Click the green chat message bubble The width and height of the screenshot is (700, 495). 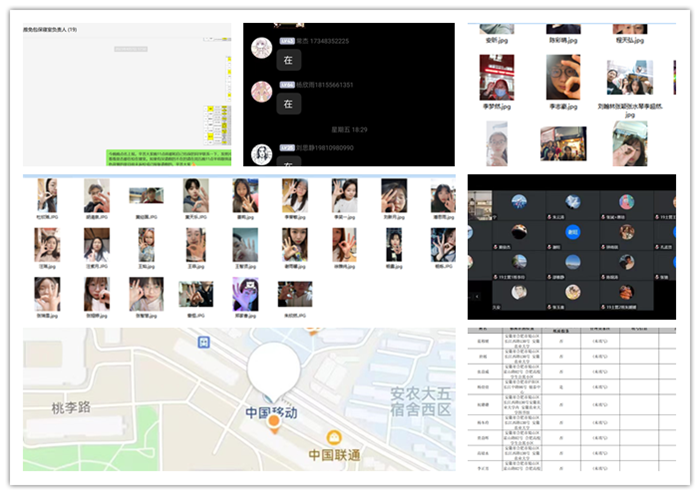point(167,157)
